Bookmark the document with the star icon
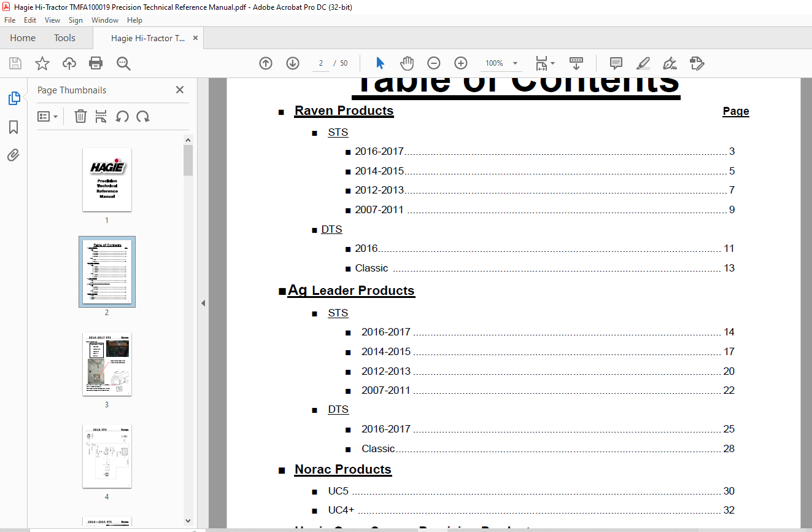Screen dimensions: 812x532 (x=42, y=63)
